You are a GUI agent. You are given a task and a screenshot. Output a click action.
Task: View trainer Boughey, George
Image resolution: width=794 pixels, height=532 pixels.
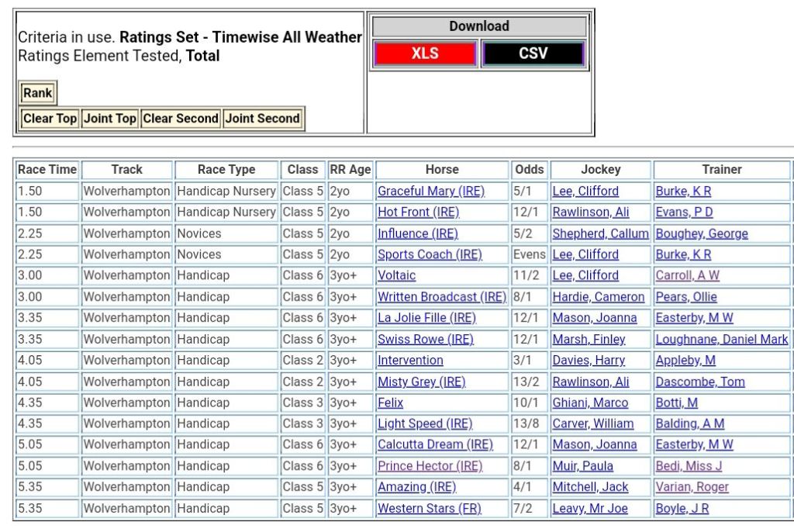(701, 233)
